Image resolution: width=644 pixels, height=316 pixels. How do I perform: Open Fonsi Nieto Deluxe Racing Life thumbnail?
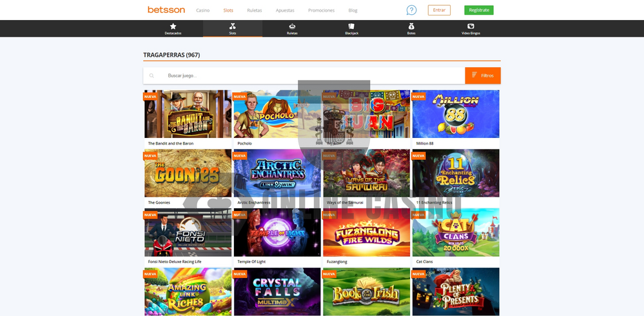(x=188, y=232)
